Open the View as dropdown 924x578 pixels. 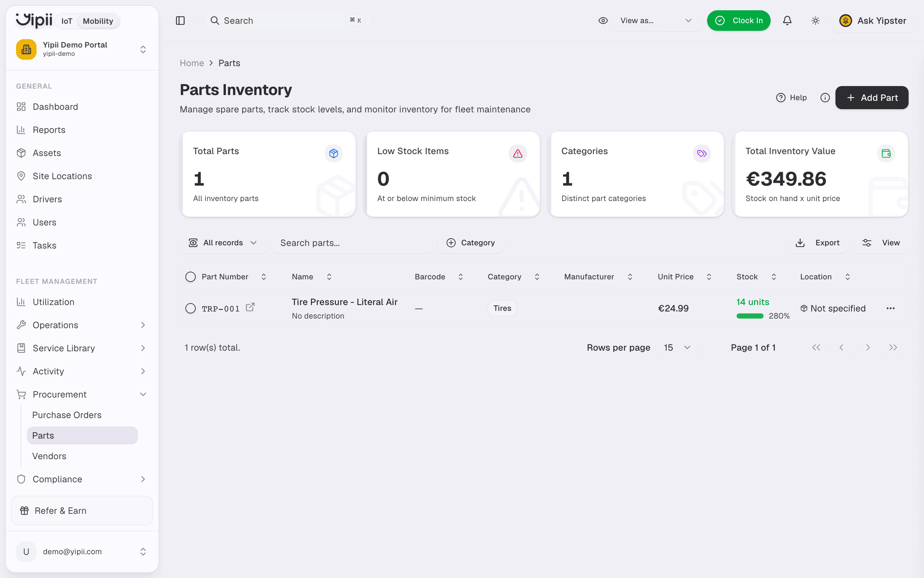pyautogui.click(x=656, y=21)
